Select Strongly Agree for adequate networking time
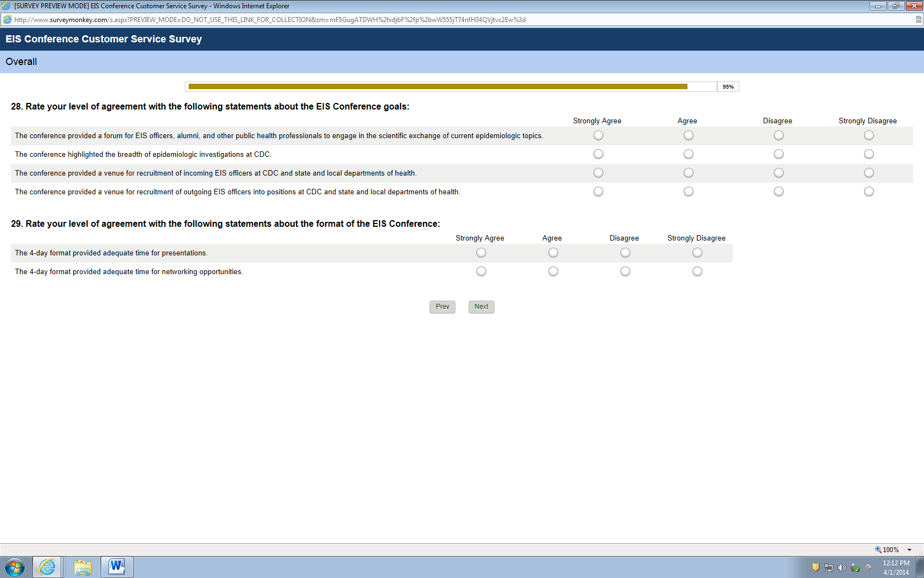The image size is (924, 578). tap(481, 271)
